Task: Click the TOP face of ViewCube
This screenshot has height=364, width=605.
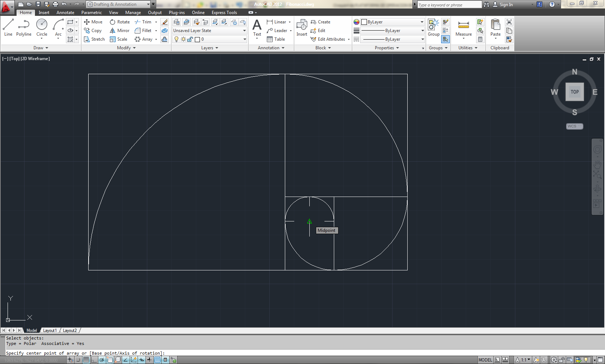Action: tap(575, 92)
